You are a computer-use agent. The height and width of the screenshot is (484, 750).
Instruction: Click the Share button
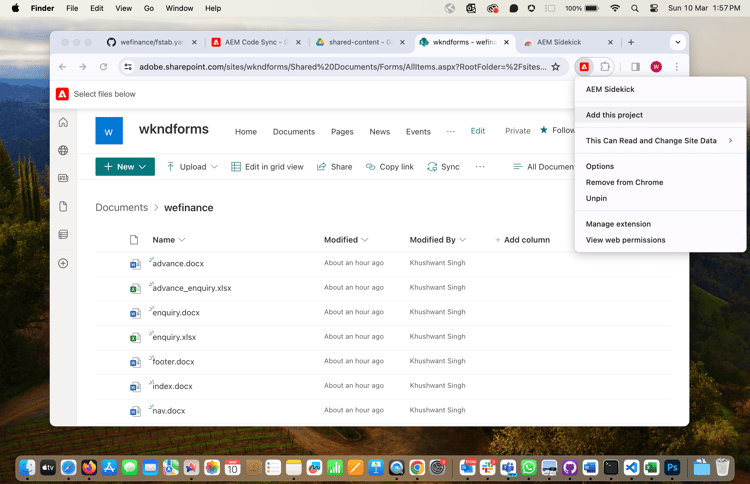click(334, 167)
